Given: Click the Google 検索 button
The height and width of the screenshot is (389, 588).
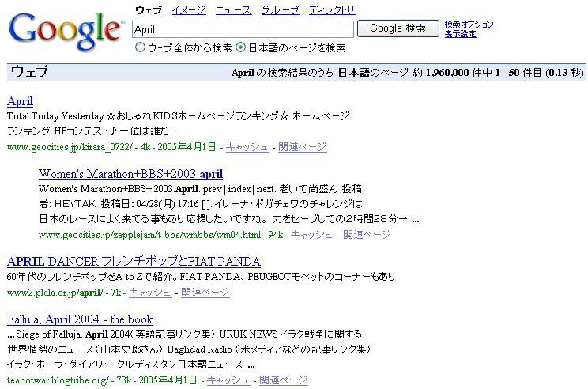Looking at the screenshot, I should (398, 28).
